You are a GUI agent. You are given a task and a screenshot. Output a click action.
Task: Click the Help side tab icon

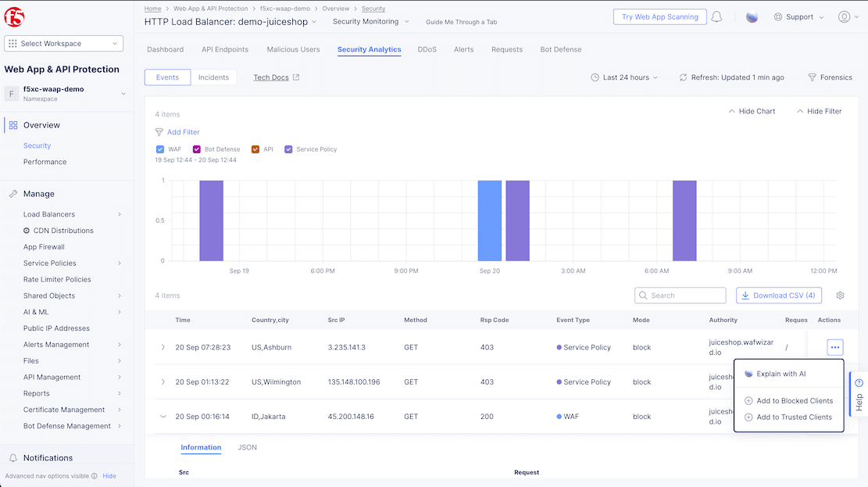point(859,383)
